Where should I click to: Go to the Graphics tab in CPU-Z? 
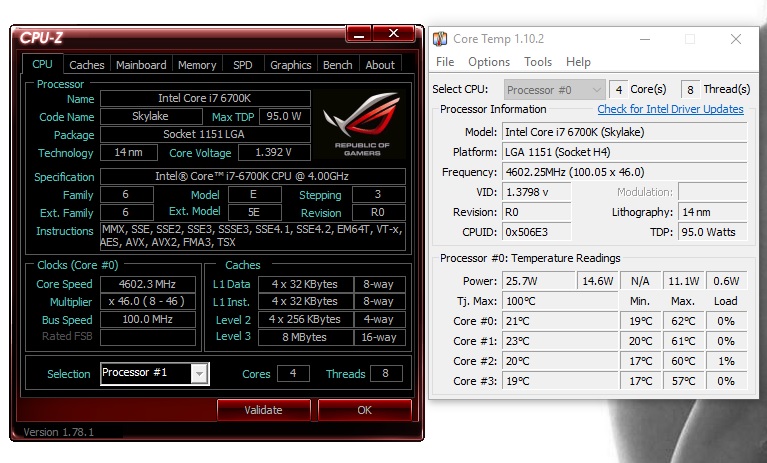pos(291,65)
